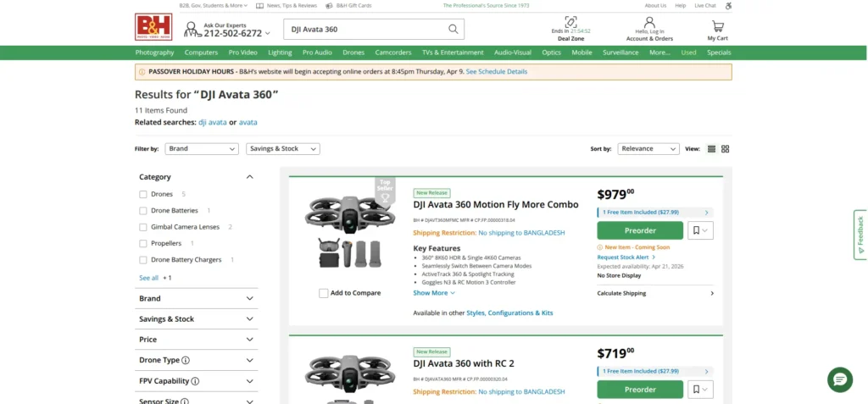The height and width of the screenshot is (404, 868).
Task: Switch to list view icon
Action: [711, 149]
